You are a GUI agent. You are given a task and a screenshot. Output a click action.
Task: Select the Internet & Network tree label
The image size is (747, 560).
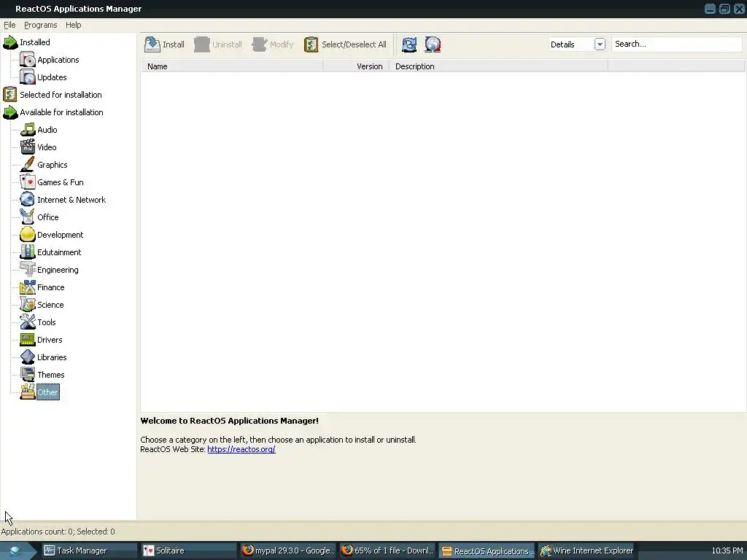pos(71,200)
